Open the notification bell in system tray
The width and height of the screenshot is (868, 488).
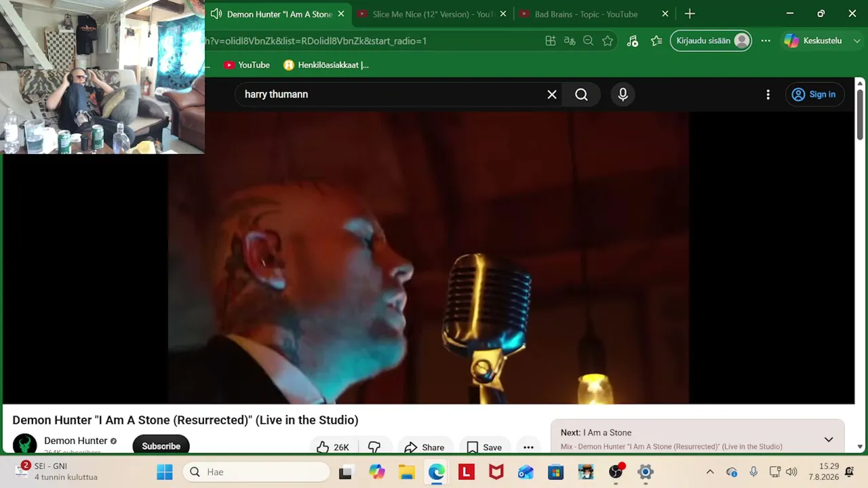coord(849,472)
